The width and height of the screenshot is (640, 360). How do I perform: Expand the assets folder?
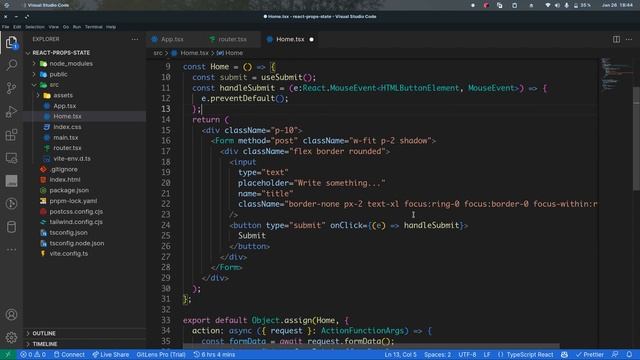[x=84, y=95]
